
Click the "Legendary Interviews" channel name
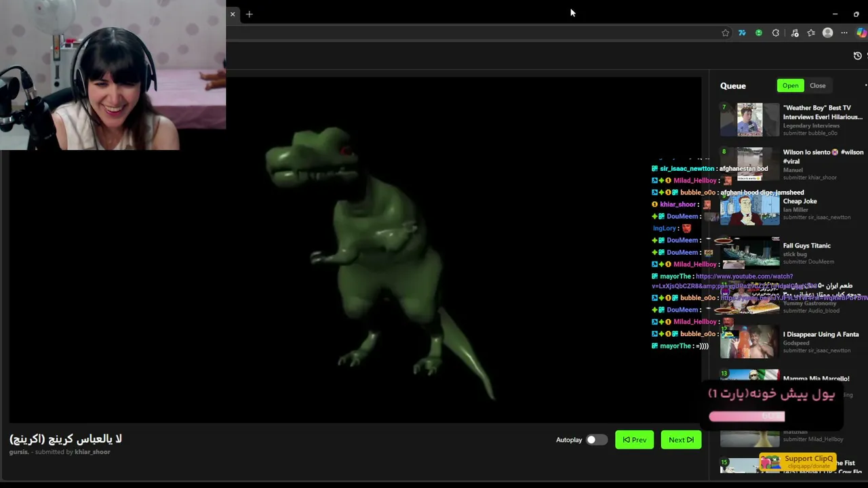[811, 125]
